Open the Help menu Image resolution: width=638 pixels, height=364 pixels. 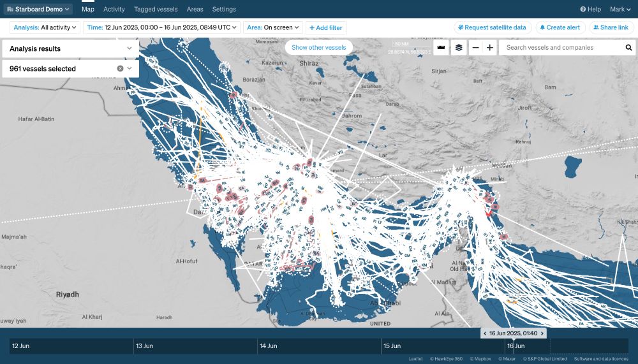pyautogui.click(x=590, y=9)
